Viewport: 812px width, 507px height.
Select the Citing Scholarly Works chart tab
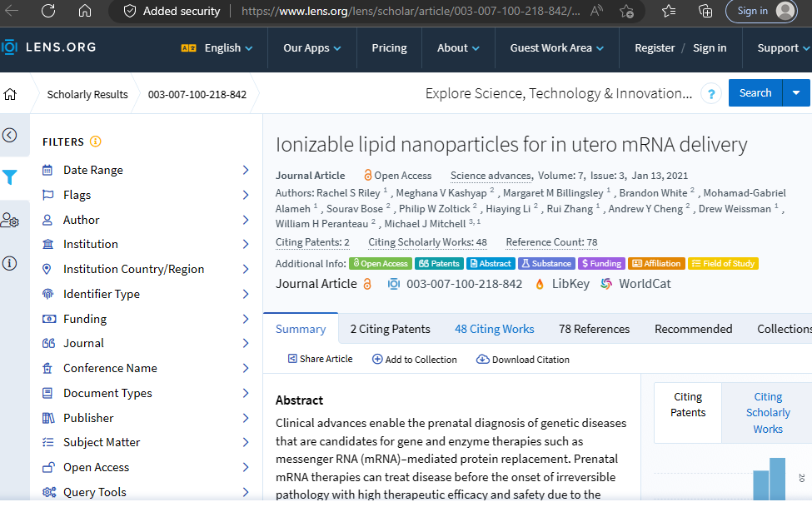click(x=768, y=413)
